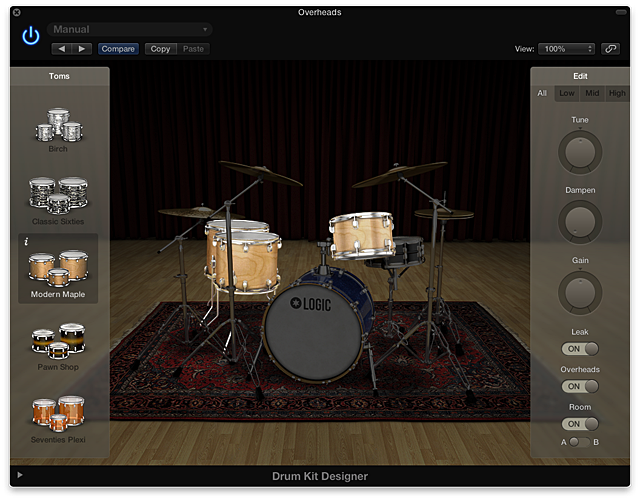This screenshot has height=500, width=640.
Task: Select the Modern Maple toms
Action: tap(58, 269)
